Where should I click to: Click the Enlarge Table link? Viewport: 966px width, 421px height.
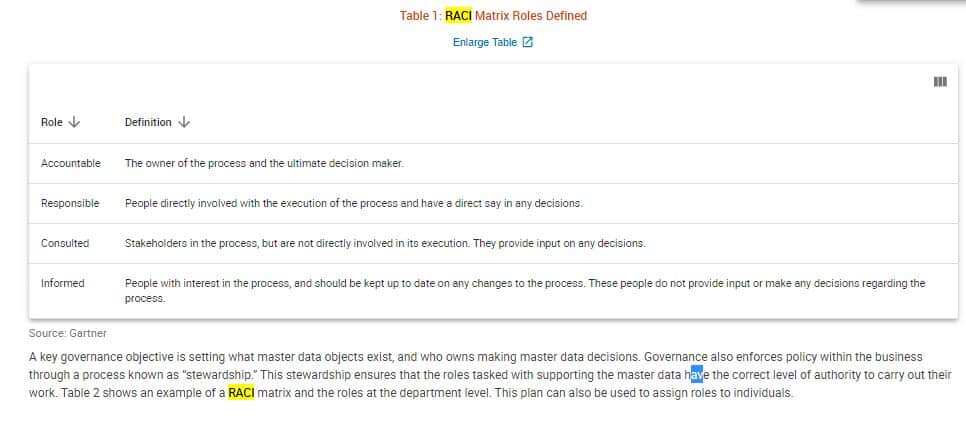point(485,42)
